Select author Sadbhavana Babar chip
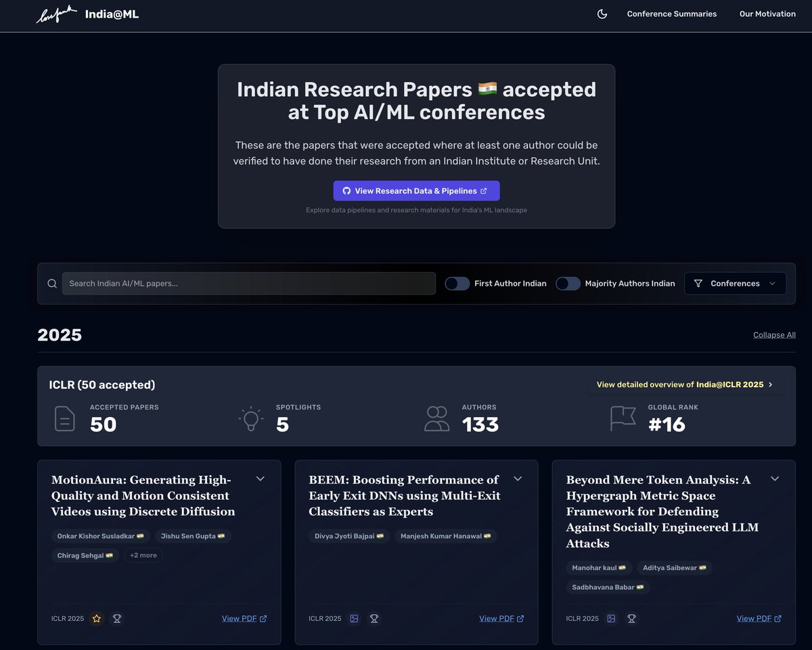The image size is (812, 650). [608, 587]
